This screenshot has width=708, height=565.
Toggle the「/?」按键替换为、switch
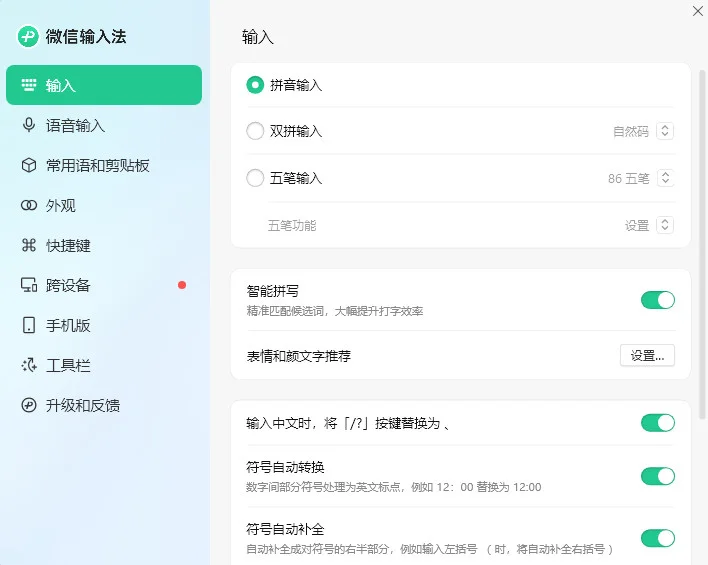click(658, 423)
